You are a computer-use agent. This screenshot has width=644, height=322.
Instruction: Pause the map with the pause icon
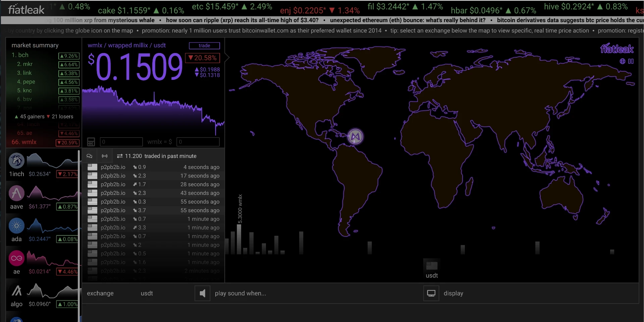point(631,61)
